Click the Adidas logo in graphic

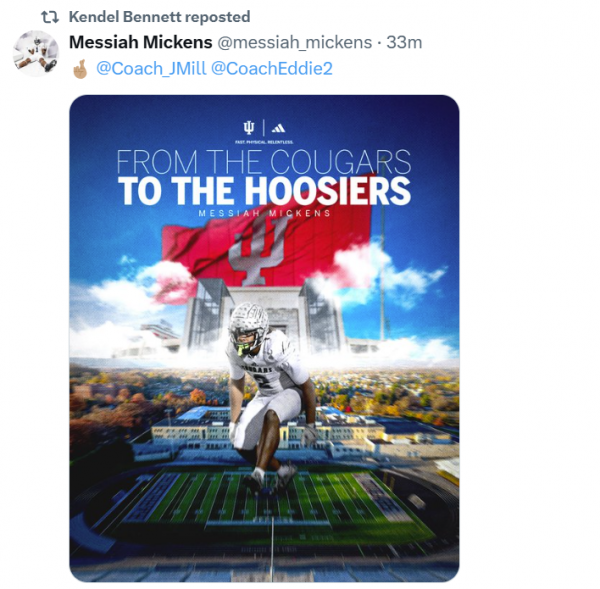(x=278, y=128)
